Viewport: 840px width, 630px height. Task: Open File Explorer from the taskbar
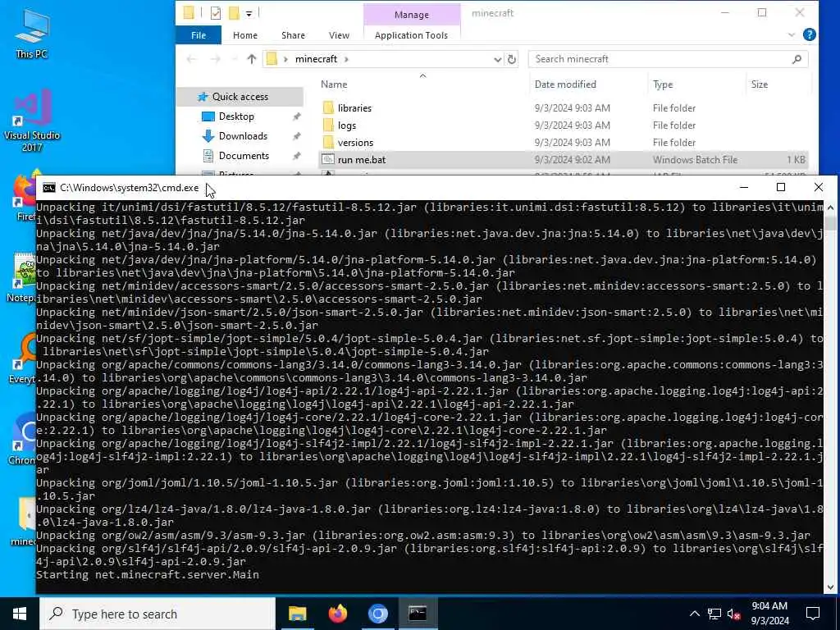pyautogui.click(x=297, y=614)
